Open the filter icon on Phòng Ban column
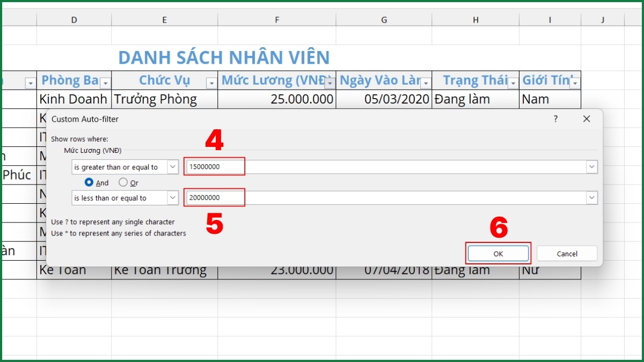 [106, 82]
